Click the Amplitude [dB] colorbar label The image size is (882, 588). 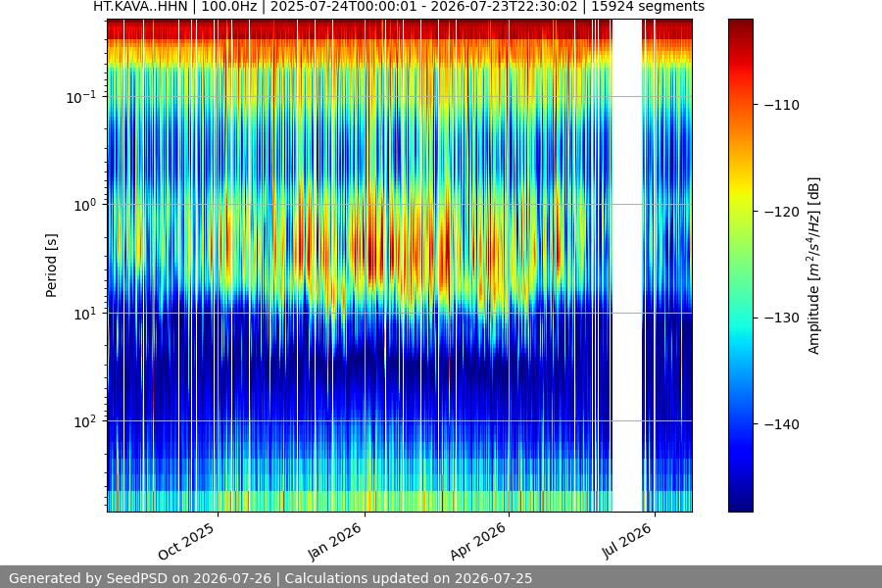814,266
